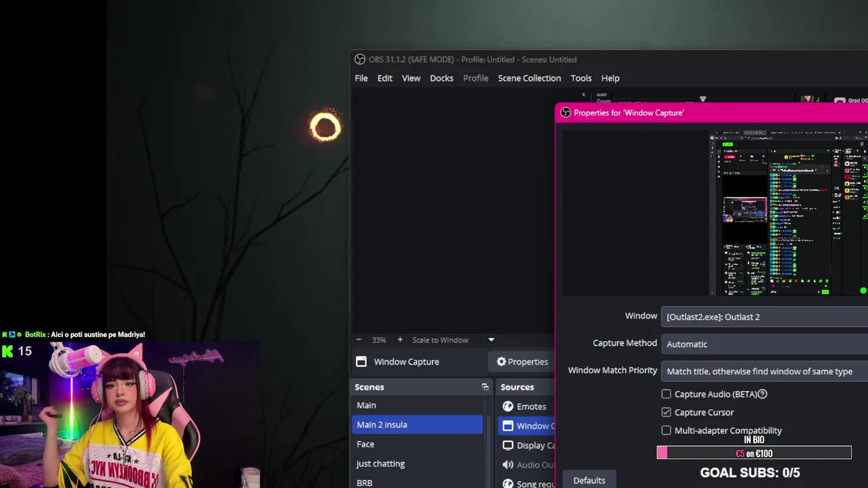
Task: Select the Song request globe icon in Sources
Action: pyautogui.click(x=508, y=484)
